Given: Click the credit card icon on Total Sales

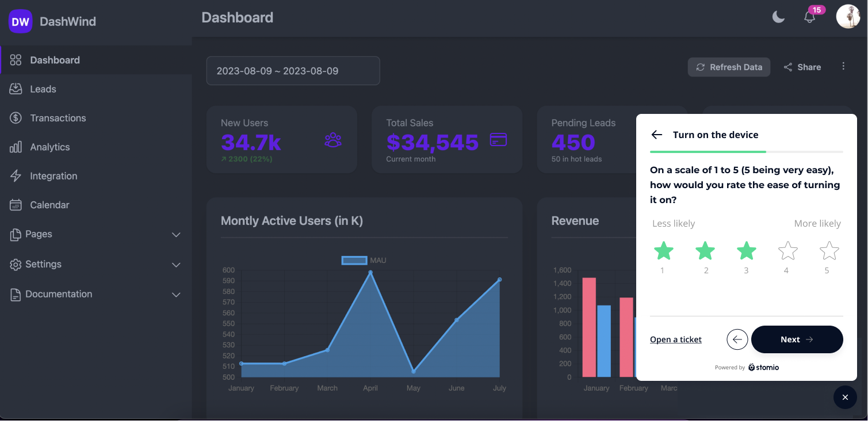Looking at the screenshot, I should point(498,139).
